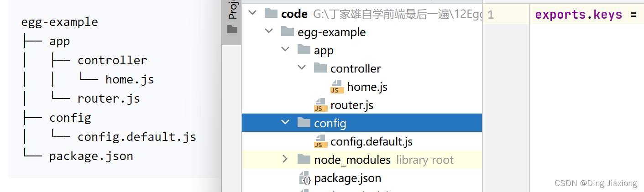Click the package.json file icon

click(304, 178)
